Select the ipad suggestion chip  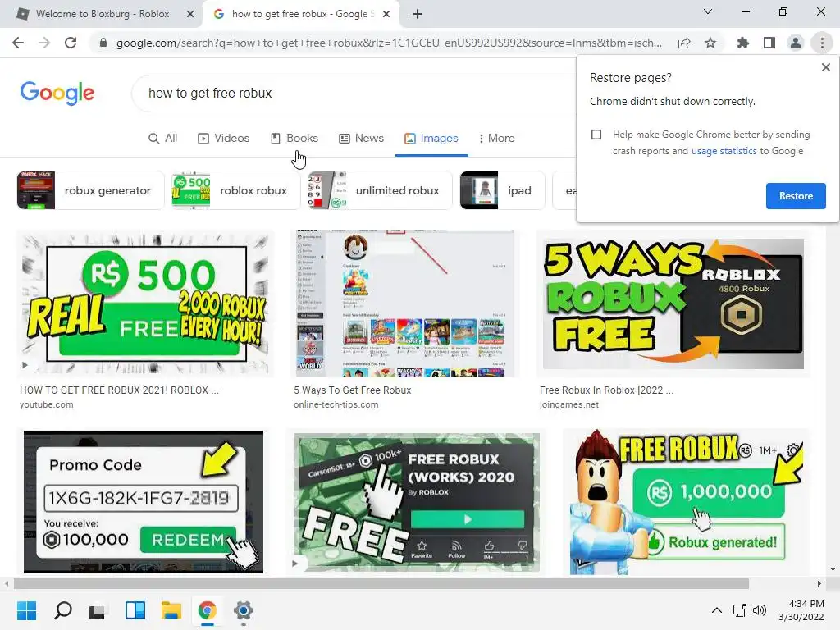coord(502,190)
